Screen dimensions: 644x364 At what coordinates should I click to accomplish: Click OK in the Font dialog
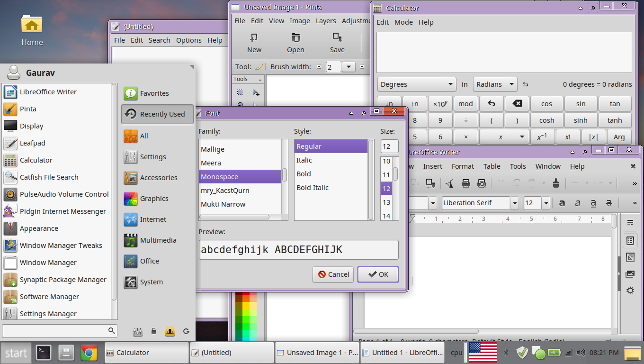378,274
